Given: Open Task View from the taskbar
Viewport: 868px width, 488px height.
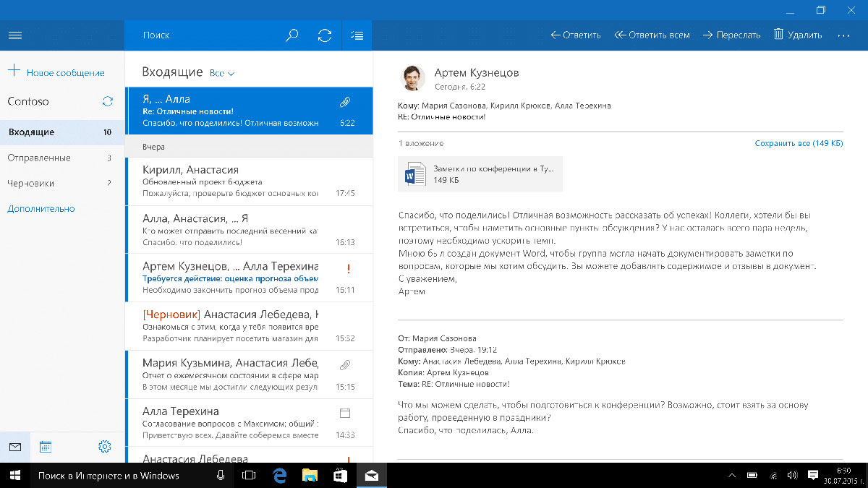Looking at the screenshot, I should coord(248,475).
